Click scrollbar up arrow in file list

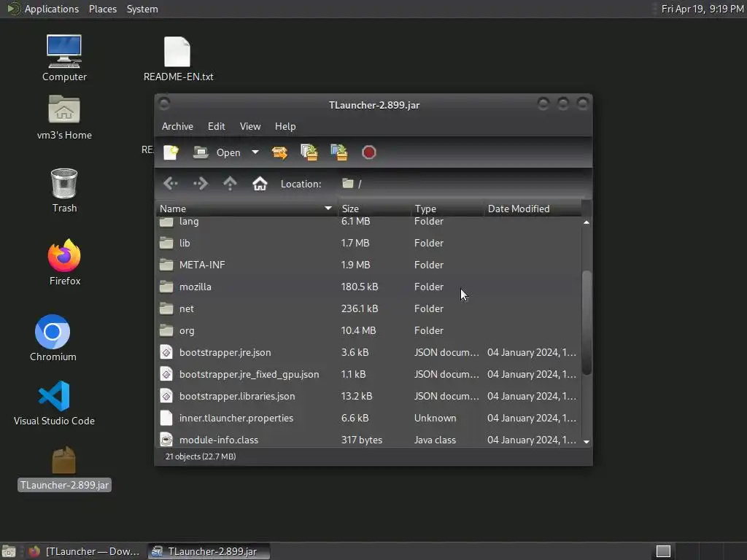coord(587,222)
